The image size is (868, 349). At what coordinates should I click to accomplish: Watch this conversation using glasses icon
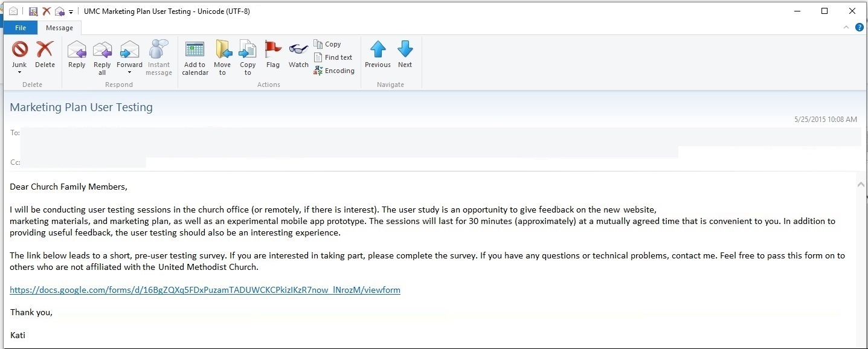coord(298,50)
